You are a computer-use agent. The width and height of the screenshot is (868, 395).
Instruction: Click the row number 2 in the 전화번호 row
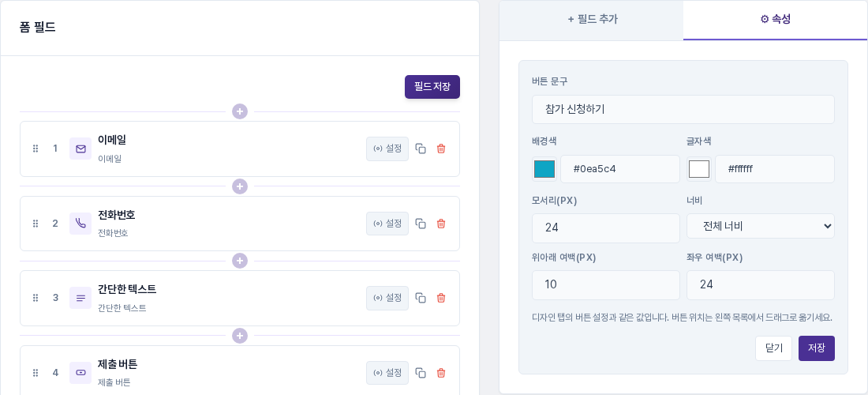tap(54, 224)
